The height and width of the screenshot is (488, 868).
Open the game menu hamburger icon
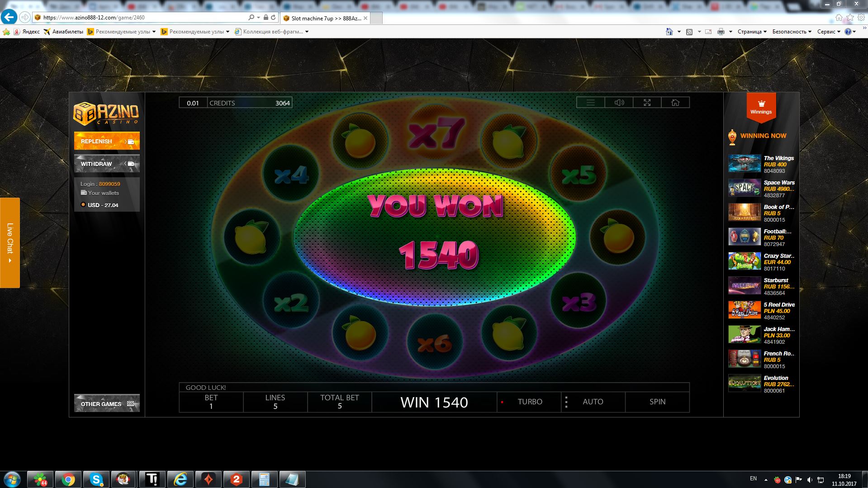tap(590, 103)
